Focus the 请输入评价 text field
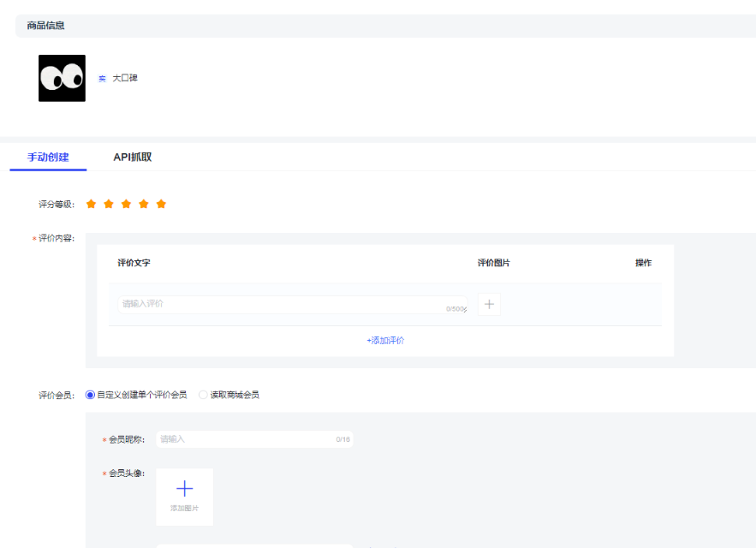Viewport: 756px width, 548px height. pyautogui.click(x=283, y=304)
